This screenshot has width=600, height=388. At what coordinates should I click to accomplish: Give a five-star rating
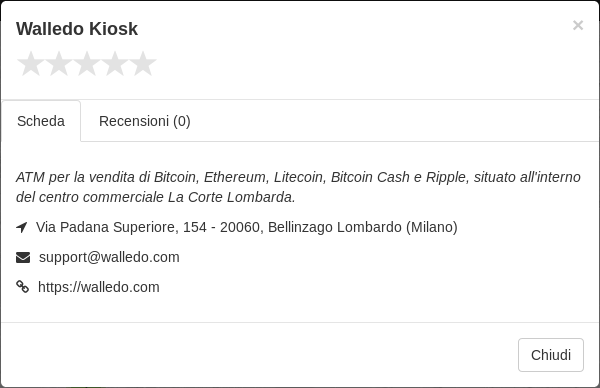(x=143, y=64)
